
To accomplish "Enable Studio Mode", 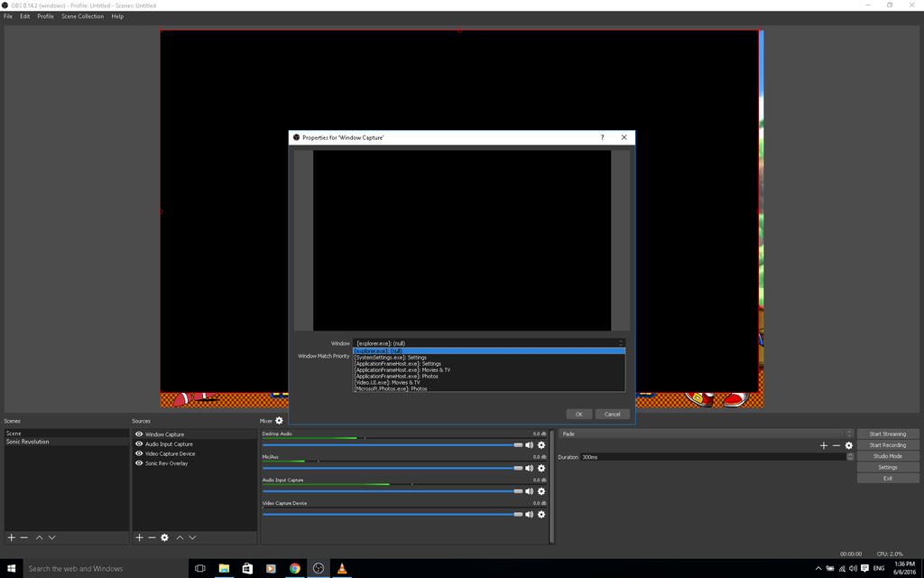I will point(888,456).
